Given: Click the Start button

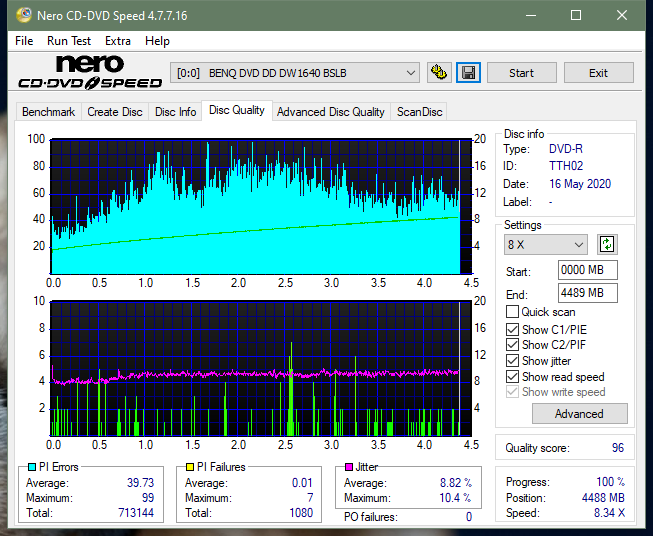Looking at the screenshot, I should (521, 73).
